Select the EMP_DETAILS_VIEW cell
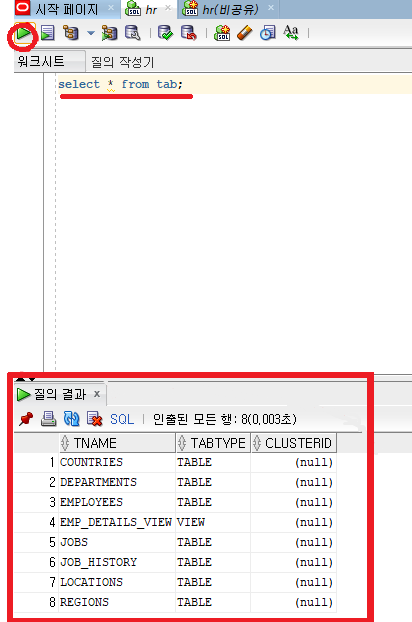The height and width of the screenshot is (622, 412). pos(117,522)
